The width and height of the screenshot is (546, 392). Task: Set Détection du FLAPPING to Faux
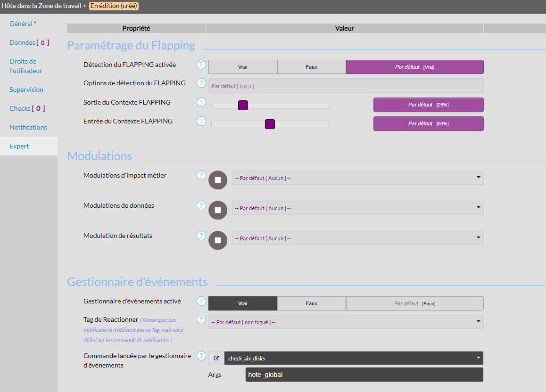[311, 67]
